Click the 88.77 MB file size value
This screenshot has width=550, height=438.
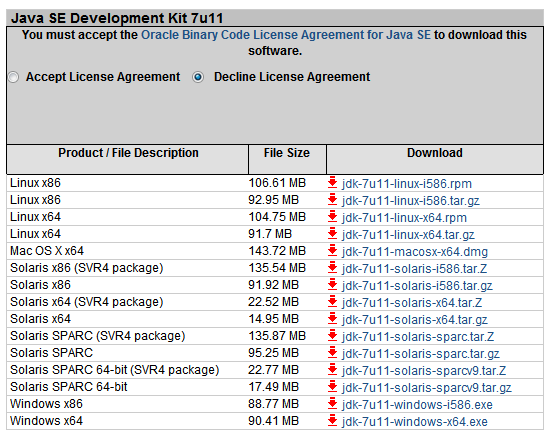click(274, 404)
